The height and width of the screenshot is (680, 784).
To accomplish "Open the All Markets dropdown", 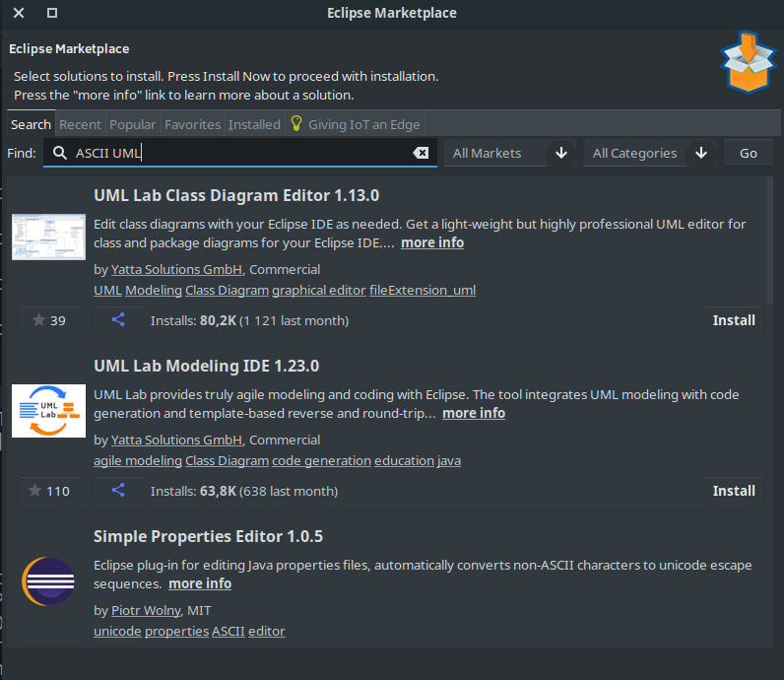I will point(510,153).
